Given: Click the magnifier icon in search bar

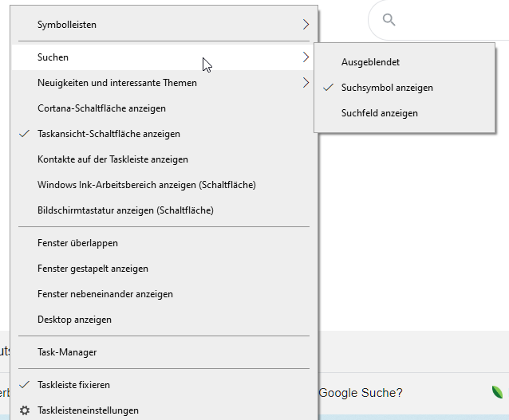Looking at the screenshot, I should point(389,20).
